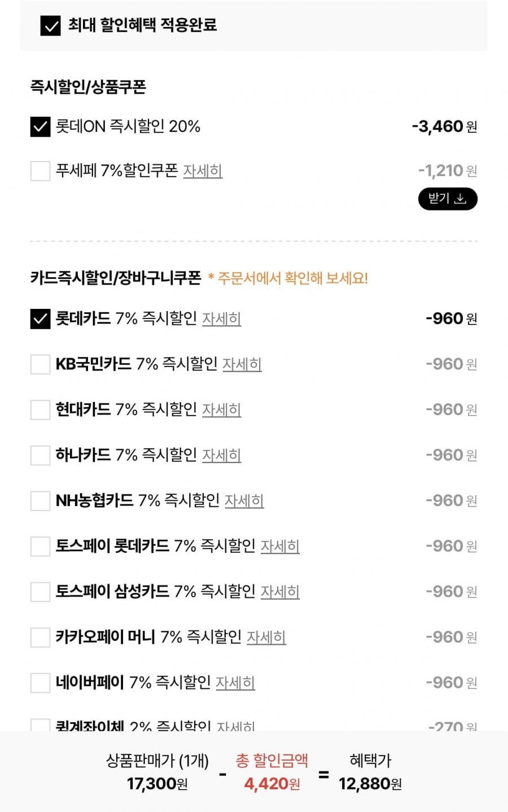Open 자세히 link for 롯데카드 할인
The height and width of the screenshot is (812, 508).
tap(221, 319)
